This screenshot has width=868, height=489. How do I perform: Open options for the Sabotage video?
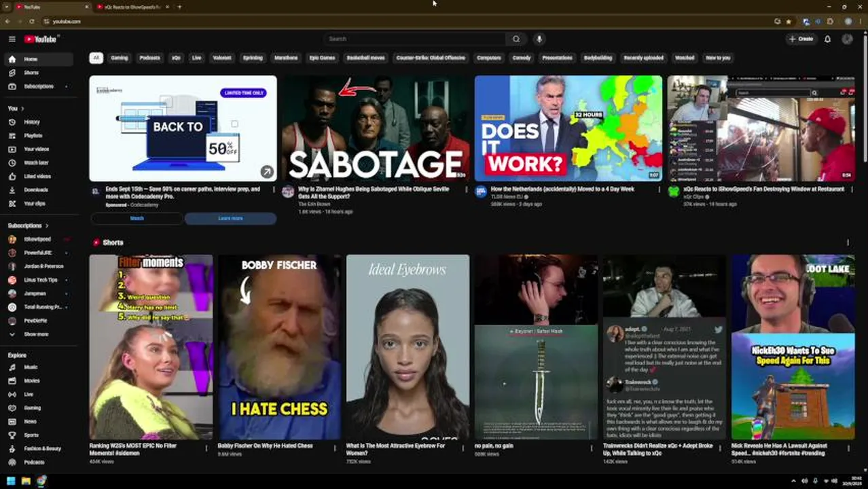click(x=467, y=189)
